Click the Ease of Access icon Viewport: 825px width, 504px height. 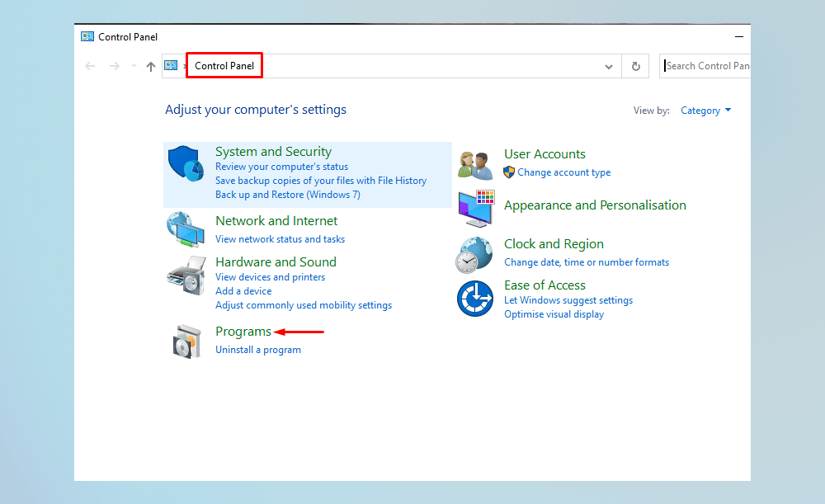click(x=475, y=299)
